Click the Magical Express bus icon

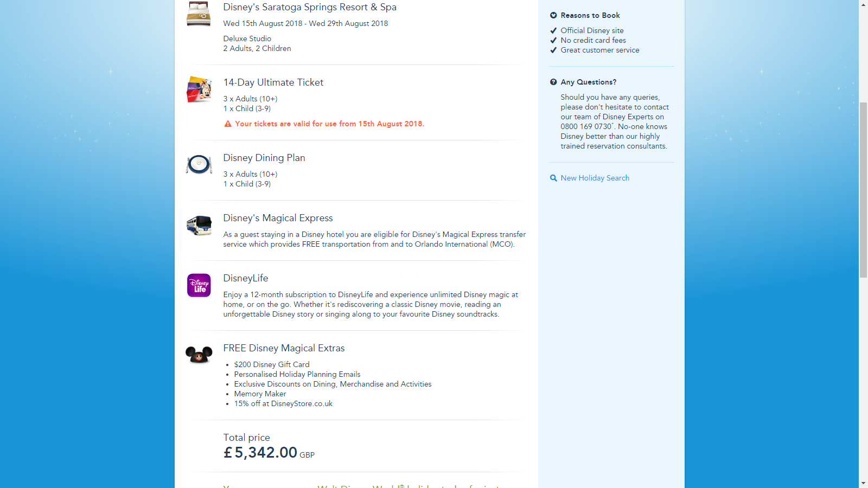coord(199,225)
